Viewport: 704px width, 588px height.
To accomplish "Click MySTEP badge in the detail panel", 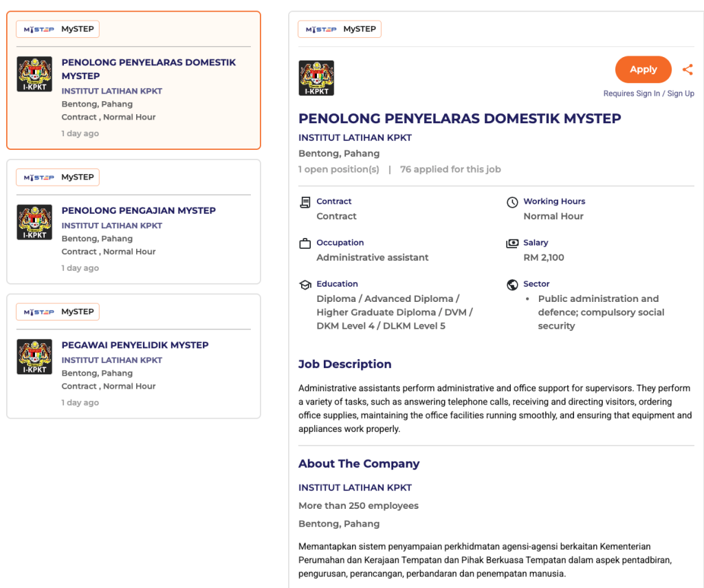I will tap(340, 30).
